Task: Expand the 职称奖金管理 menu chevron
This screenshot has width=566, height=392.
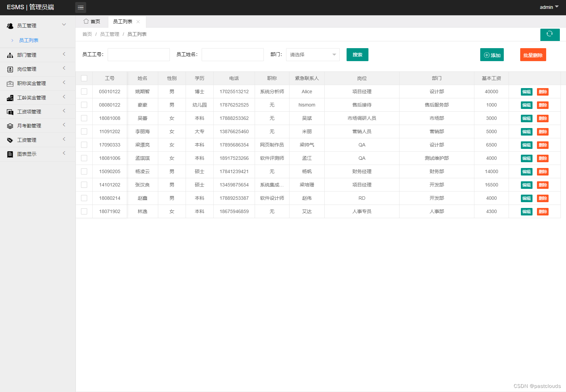Action: pyautogui.click(x=64, y=83)
